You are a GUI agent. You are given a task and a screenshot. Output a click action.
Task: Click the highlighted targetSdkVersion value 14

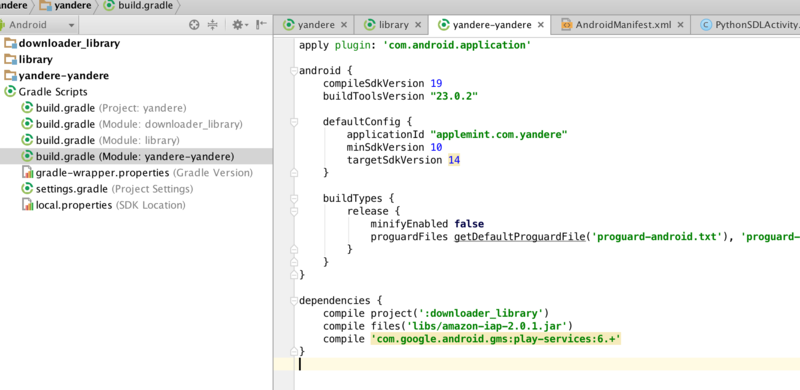point(454,160)
